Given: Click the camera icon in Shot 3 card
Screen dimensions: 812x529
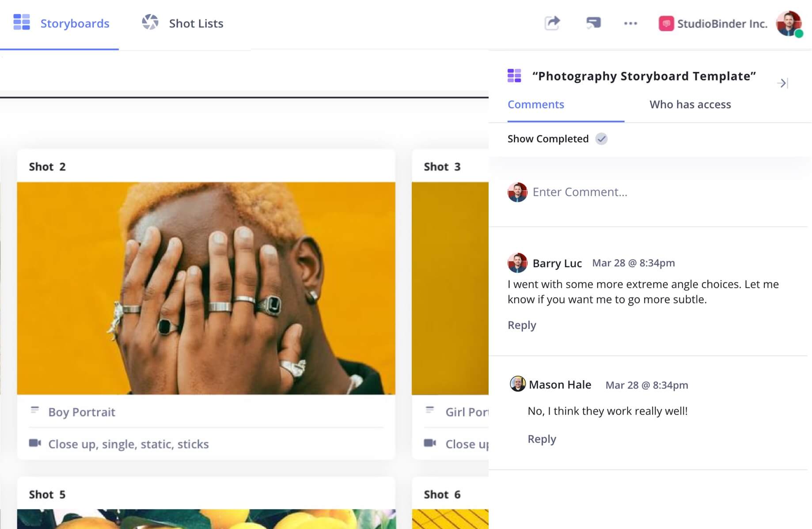Looking at the screenshot, I should [x=430, y=443].
